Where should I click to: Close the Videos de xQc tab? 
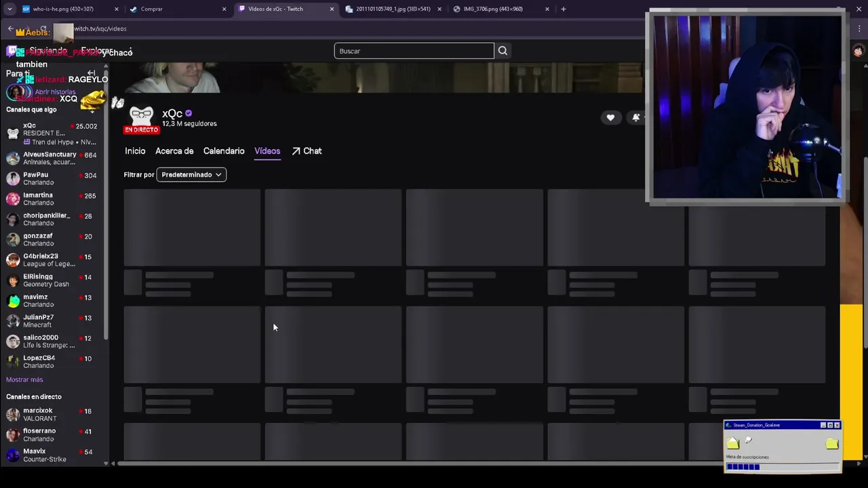[x=332, y=9]
